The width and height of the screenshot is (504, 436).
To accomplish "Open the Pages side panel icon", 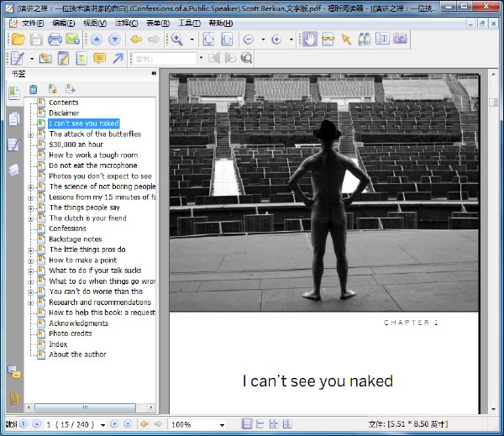I will pos(14,118).
